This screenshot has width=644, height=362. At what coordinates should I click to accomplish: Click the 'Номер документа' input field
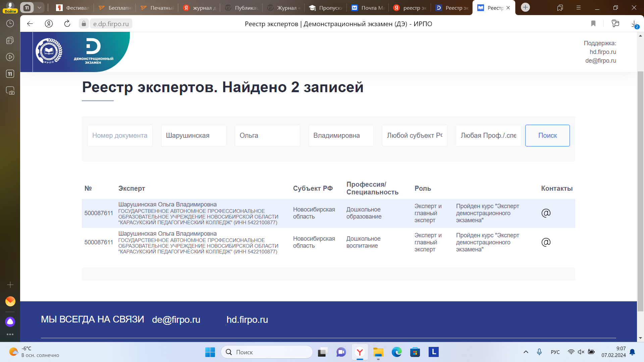[x=120, y=135]
